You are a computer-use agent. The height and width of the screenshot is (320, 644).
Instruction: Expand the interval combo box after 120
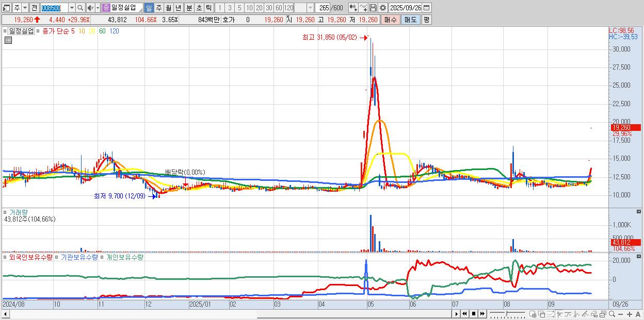pos(310,8)
